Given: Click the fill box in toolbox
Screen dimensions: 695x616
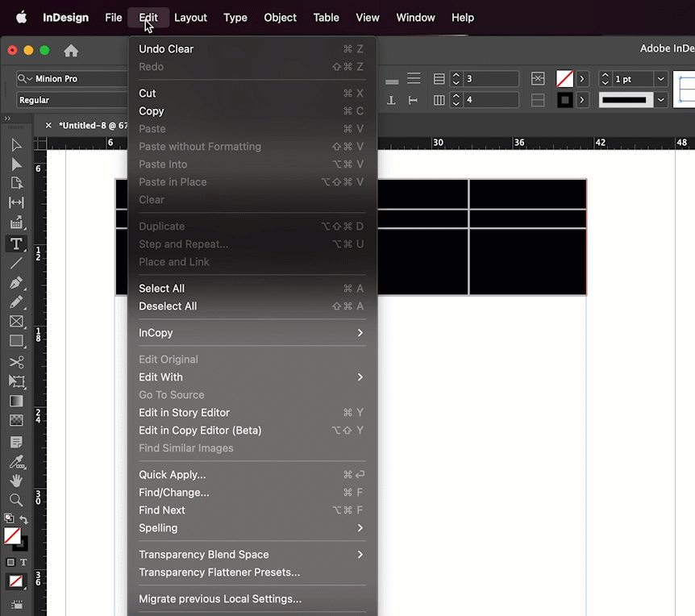Looking at the screenshot, I should pos(12,536).
